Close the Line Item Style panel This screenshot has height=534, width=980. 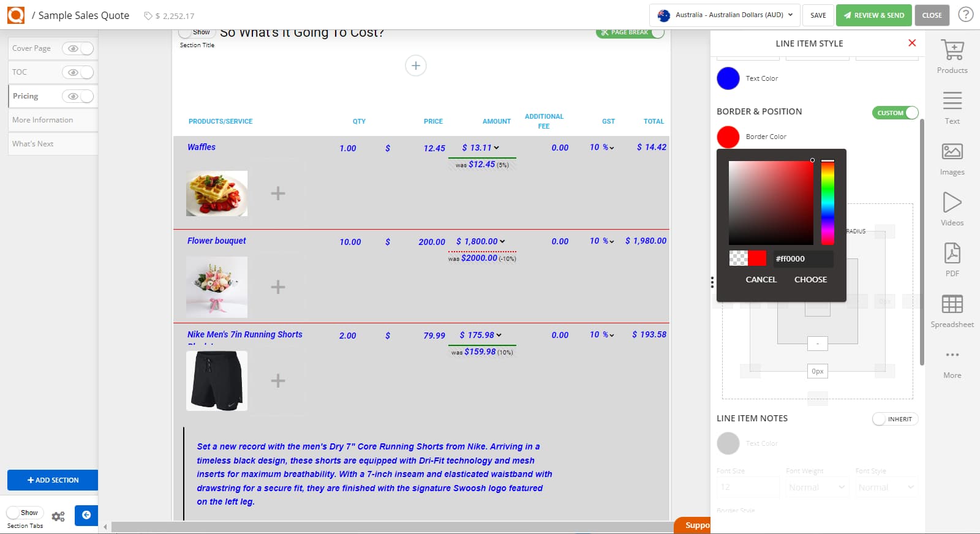click(912, 43)
